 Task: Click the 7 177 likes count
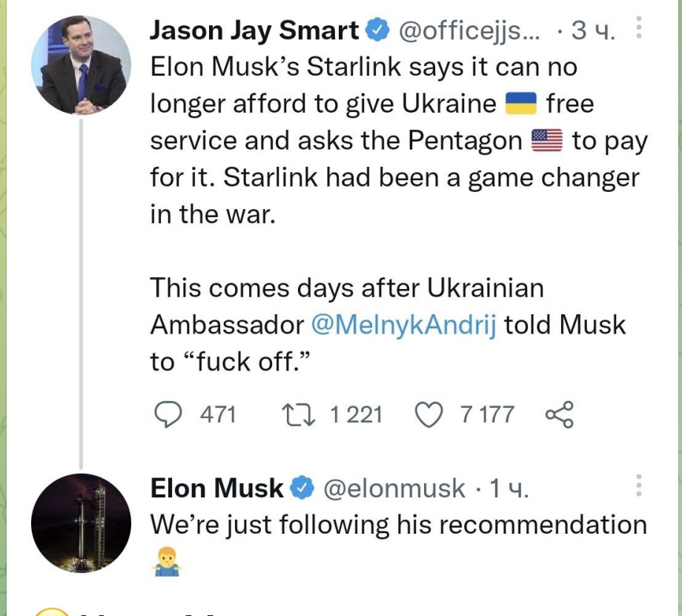487,414
